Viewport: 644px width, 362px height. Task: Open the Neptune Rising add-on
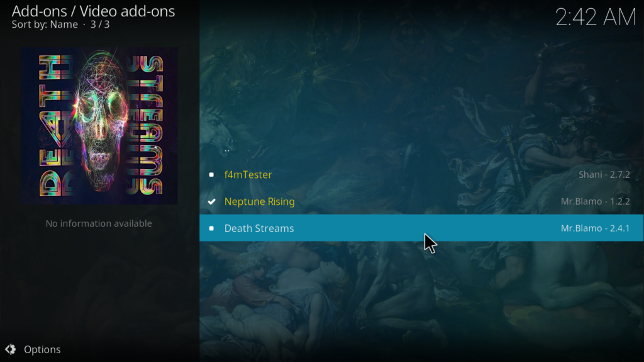pos(421,201)
